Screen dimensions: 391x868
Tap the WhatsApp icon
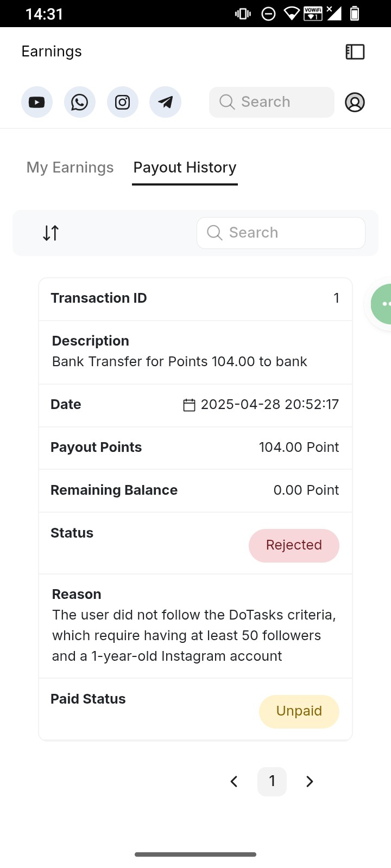coord(80,102)
